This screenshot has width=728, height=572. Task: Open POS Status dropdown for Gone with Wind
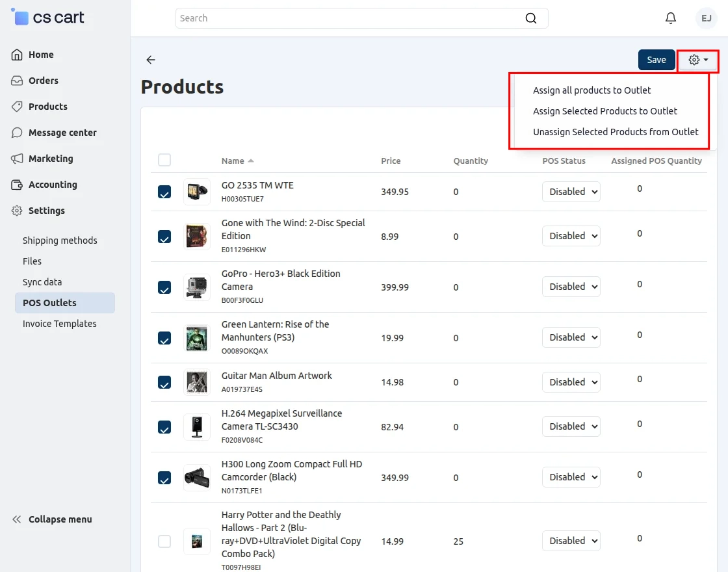(x=571, y=236)
